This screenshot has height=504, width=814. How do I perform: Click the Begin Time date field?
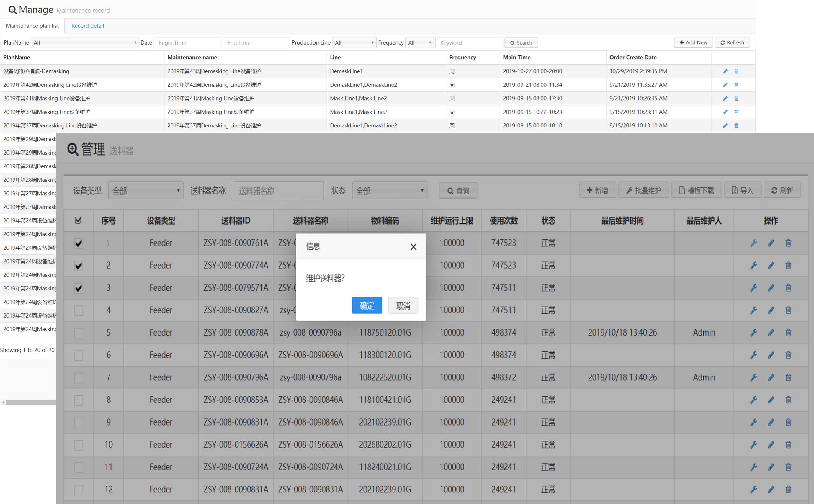[187, 43]
